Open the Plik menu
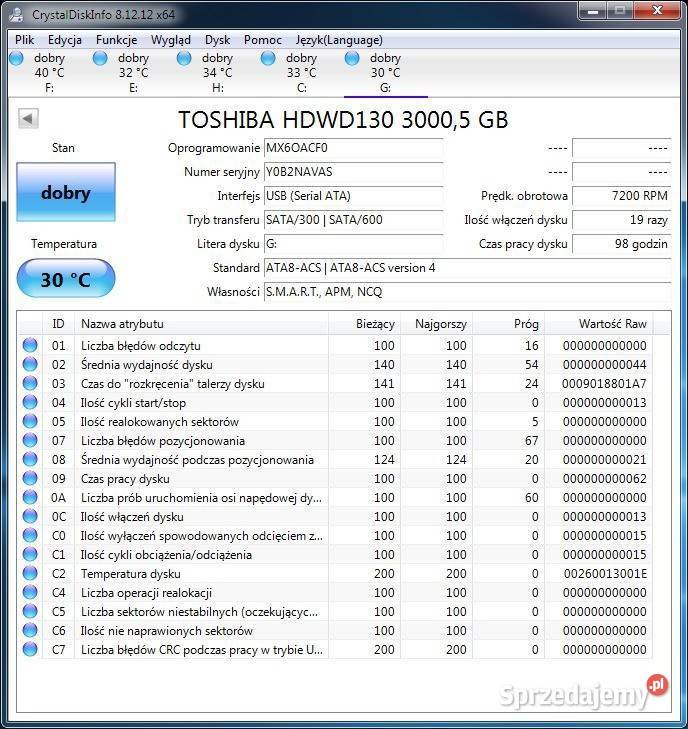 pyautogui.click(x=25, y=40)
